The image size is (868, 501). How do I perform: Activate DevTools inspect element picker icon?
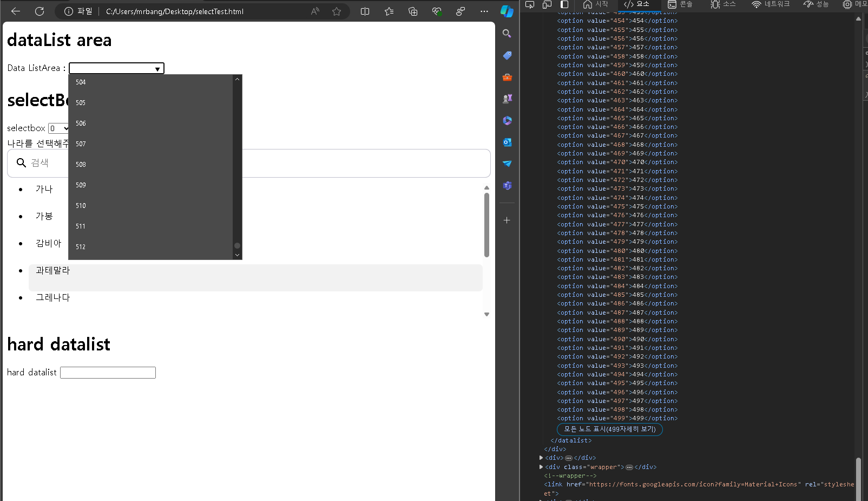530,4
